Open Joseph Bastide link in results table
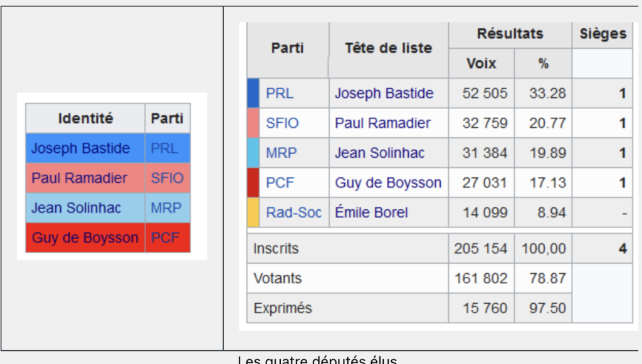Viewport: 642px width, 364px height. (x=384, y=93)
